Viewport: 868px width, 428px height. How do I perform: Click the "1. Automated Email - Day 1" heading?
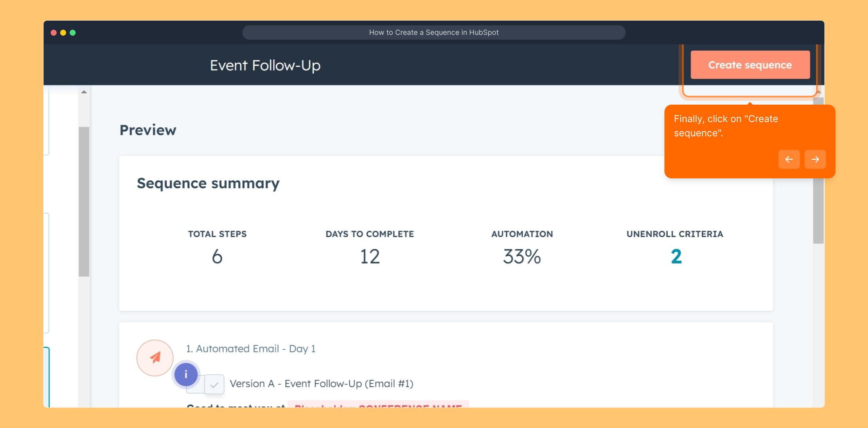click(x=251, y=349)
